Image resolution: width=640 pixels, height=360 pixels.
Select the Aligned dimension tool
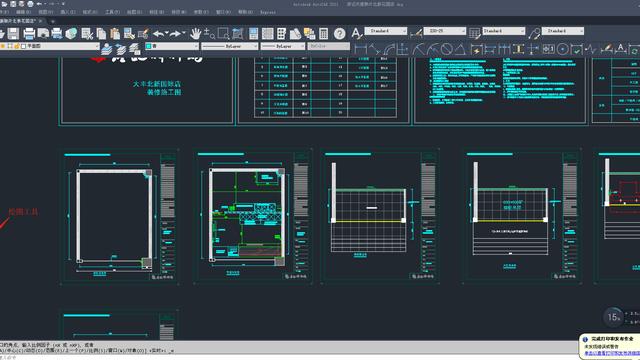point(374,49)
